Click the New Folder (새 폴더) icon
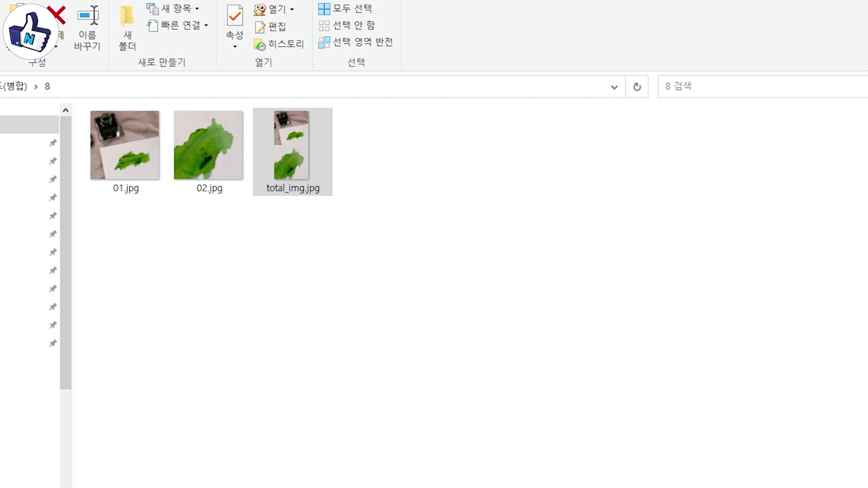This screenshot has width=868, height=488. click(x=127, y=17)
